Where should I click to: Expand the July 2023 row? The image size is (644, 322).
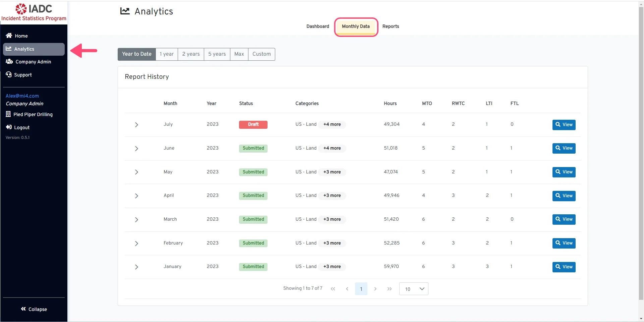tap(136, 125)
